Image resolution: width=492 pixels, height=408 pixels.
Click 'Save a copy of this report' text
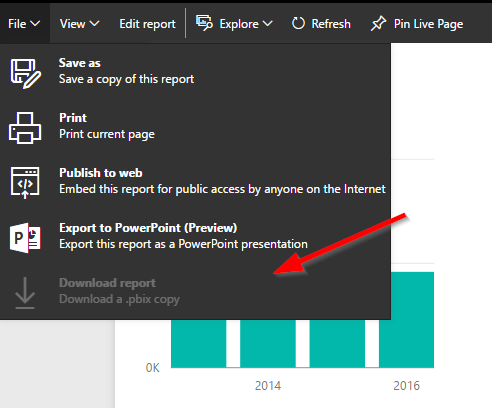click(126, 79)
